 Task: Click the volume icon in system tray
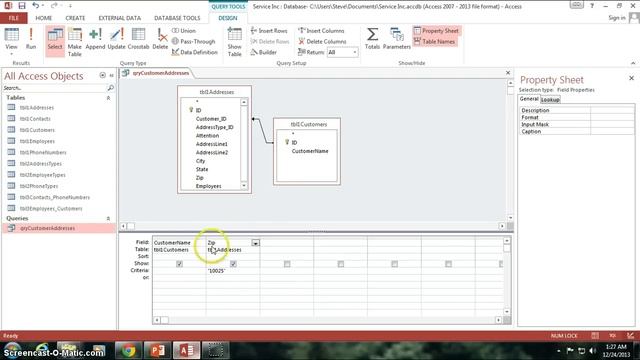tap(592, 351)
